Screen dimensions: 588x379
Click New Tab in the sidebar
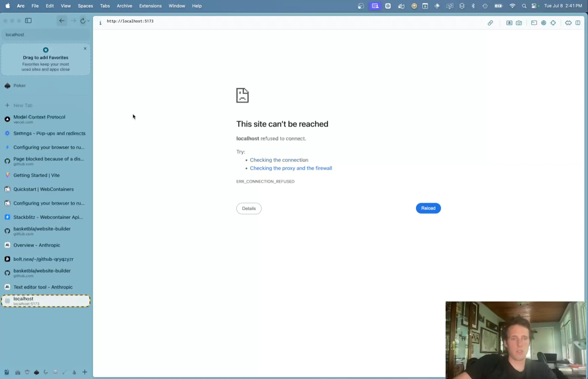(x=46, y=105)
